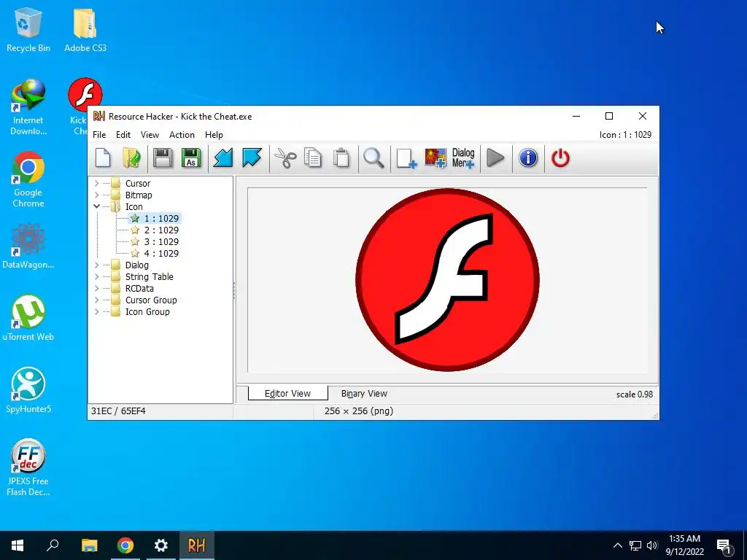The height and width of the screenshot is (560, 747).
Task: Open the SpyHunter5 desktop shortcut
Action: coord(28,390)
